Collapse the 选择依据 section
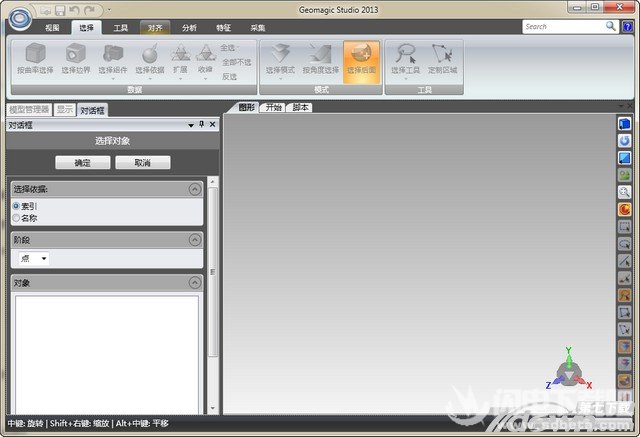Viewport: 640px width, 437px height. [x=195, y=189]
